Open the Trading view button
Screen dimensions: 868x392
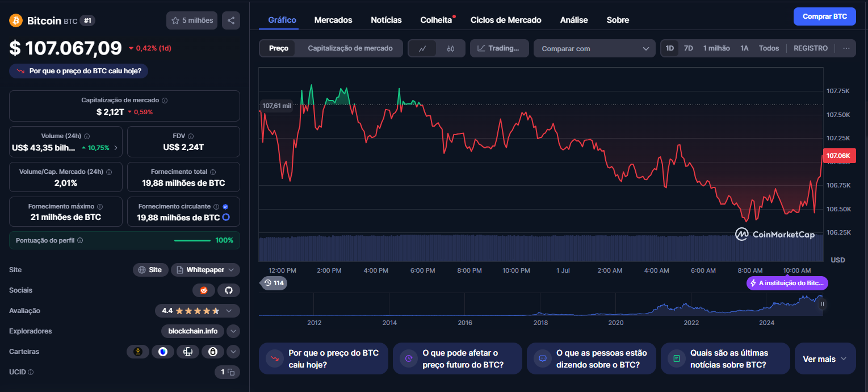point(499,48)
